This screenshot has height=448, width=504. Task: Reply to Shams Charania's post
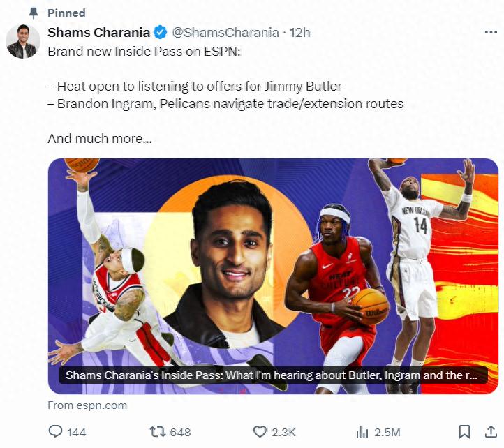tap(56, 432)
